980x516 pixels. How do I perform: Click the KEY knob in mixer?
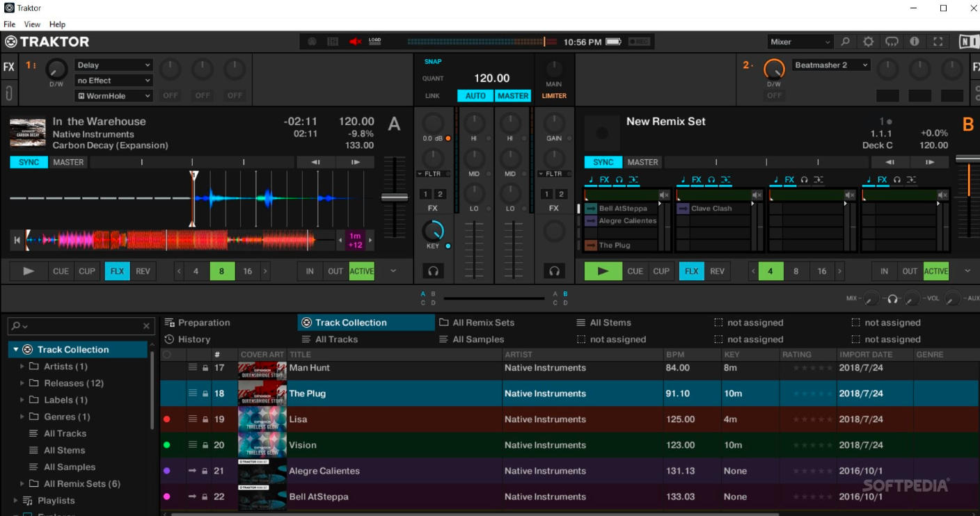point(433,231)
